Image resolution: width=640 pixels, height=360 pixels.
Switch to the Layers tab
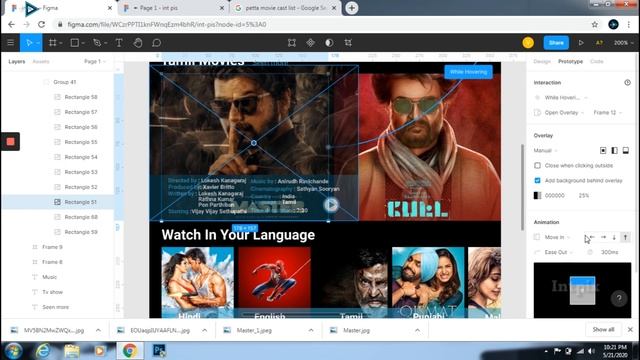pyautogui.click(x=17, y=62)
